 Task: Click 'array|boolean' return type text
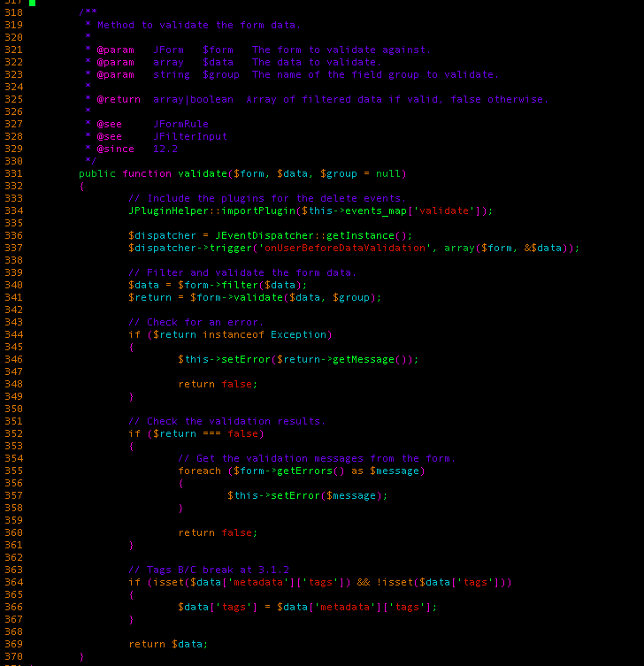193,99
